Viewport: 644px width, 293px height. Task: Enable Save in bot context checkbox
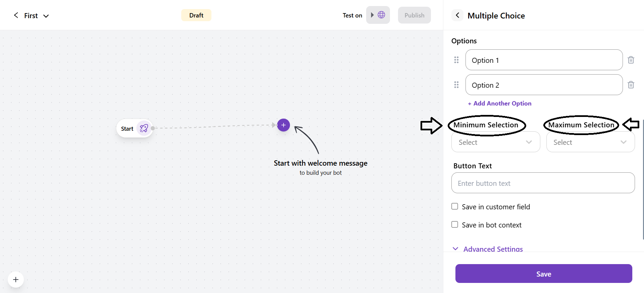[455, 224]
